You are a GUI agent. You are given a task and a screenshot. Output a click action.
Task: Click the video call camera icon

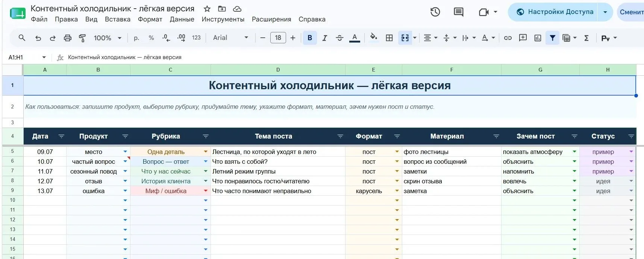[483, 12]
